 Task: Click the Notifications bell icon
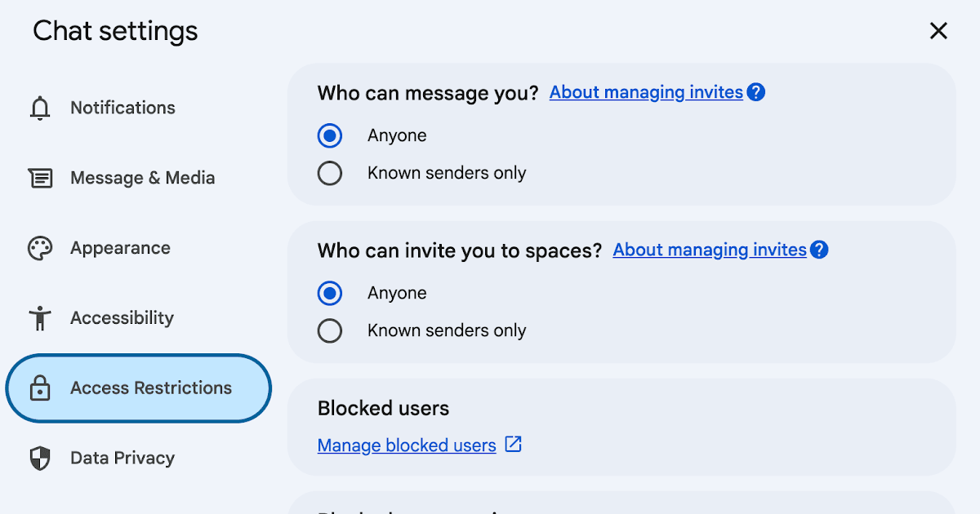(x=40, y=109)
